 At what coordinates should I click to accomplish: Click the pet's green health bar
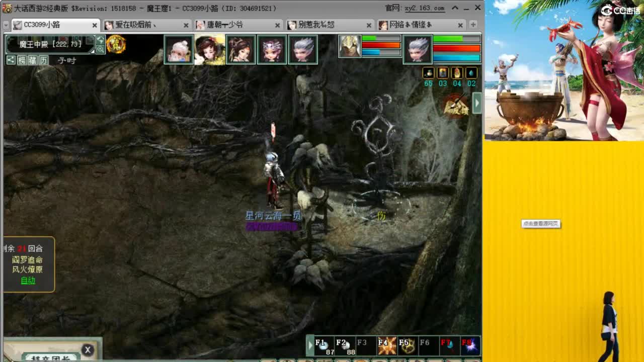tap(381, 38)
